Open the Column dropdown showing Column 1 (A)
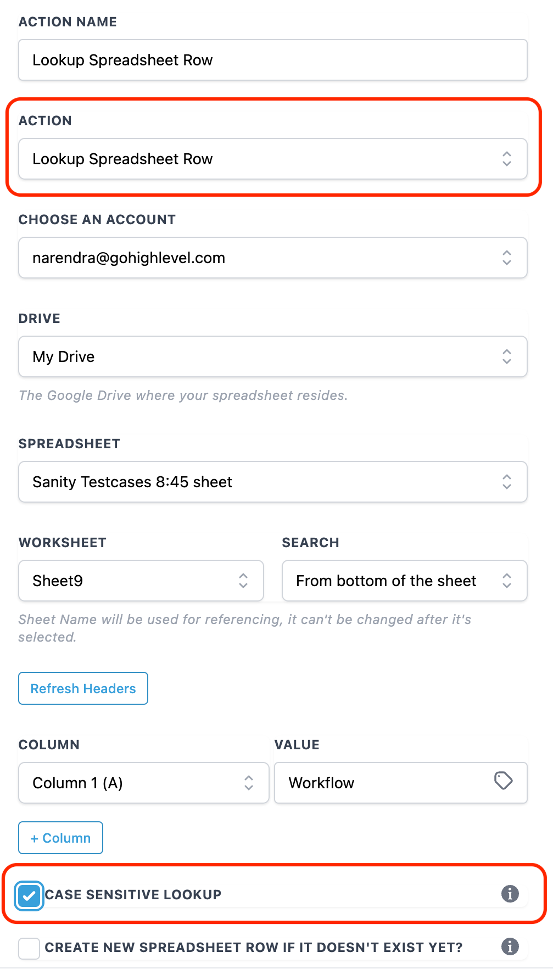This screenshot has height=980, width=553. [143, 783]
